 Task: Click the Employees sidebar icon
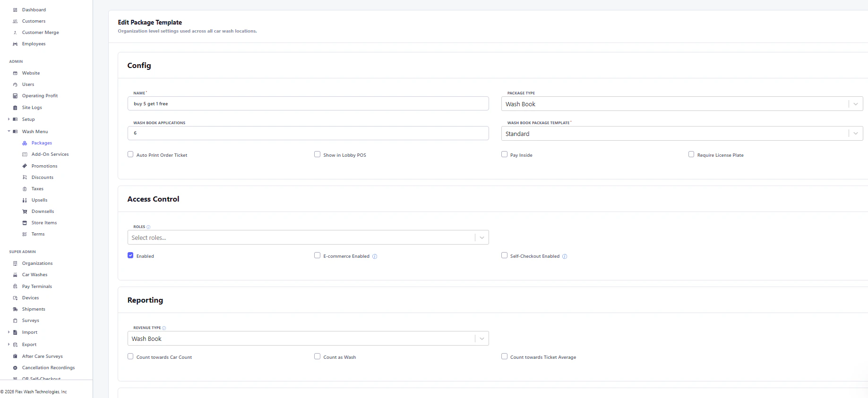(x=15, y=44)
